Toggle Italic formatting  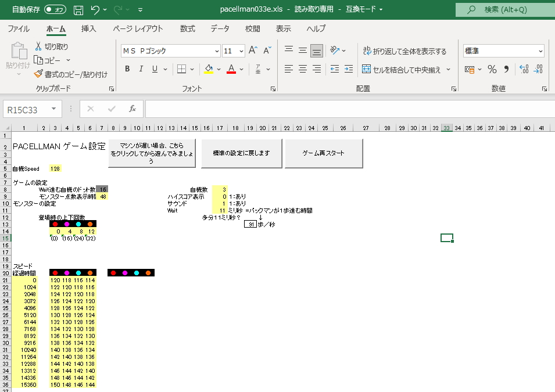(140, 69)
